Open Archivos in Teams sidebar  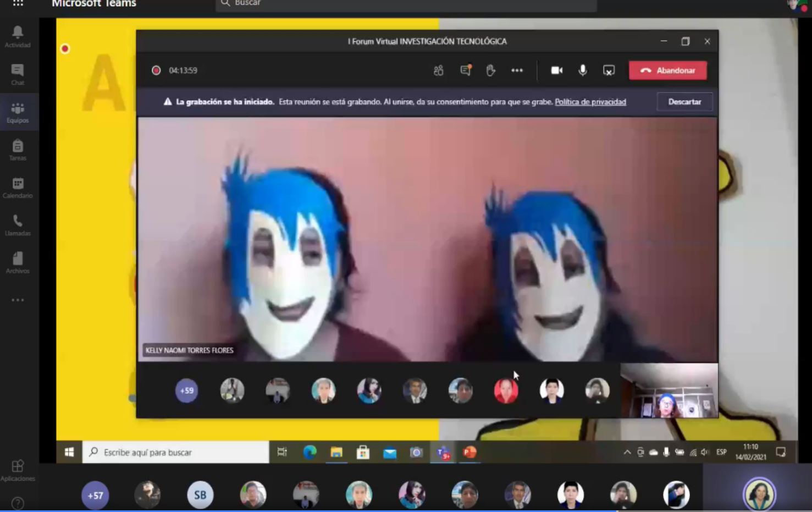(18, 263)
